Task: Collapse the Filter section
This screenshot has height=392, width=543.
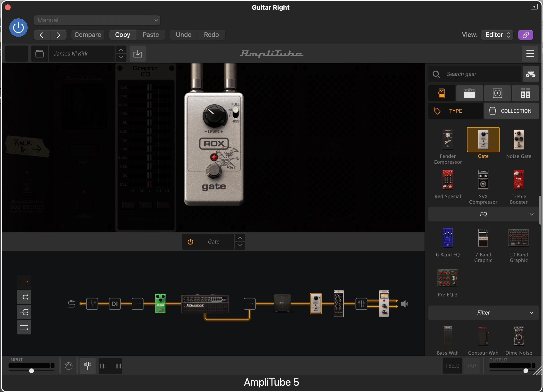Action: click(x=484, y=313)
